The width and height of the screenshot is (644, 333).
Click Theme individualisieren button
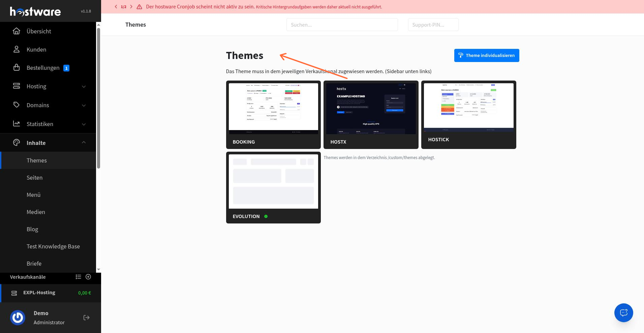point(487,55)
